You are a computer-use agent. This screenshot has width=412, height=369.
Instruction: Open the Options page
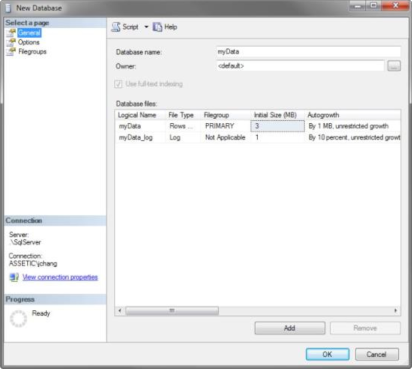pos(28,42)
